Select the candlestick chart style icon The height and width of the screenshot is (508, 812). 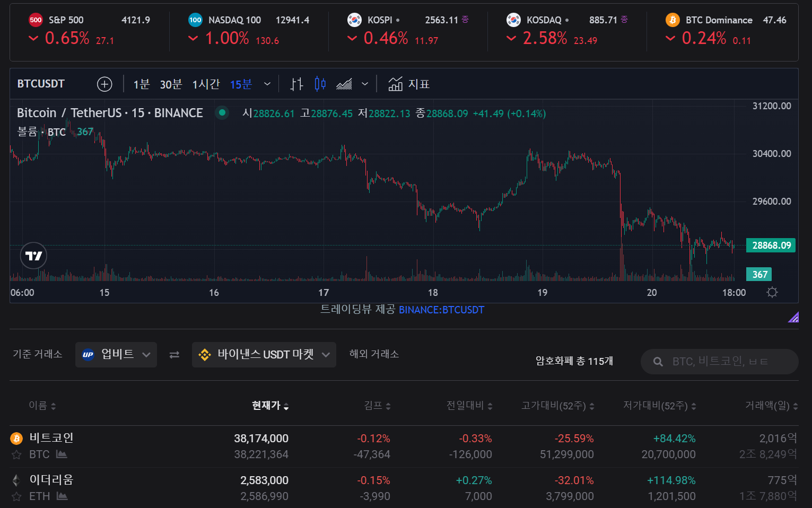[320, 84]
